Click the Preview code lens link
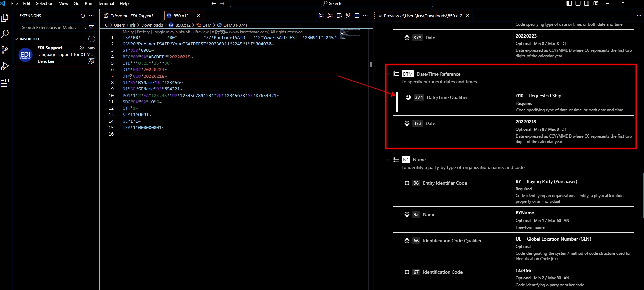This screenshot has width=644, height=290. click(x=202, y=32)
